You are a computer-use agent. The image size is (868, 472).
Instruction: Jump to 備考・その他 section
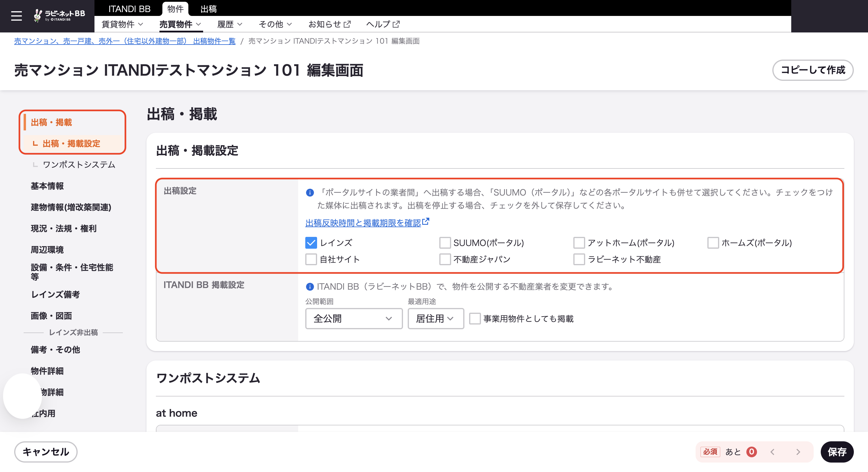(x=55, y=350)
